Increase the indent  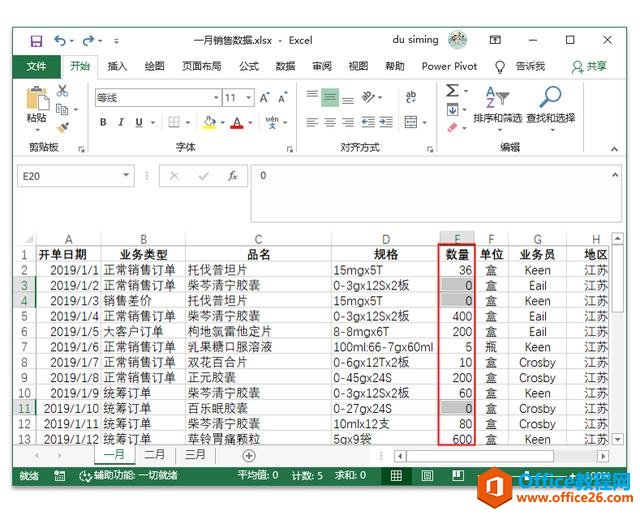386,122
